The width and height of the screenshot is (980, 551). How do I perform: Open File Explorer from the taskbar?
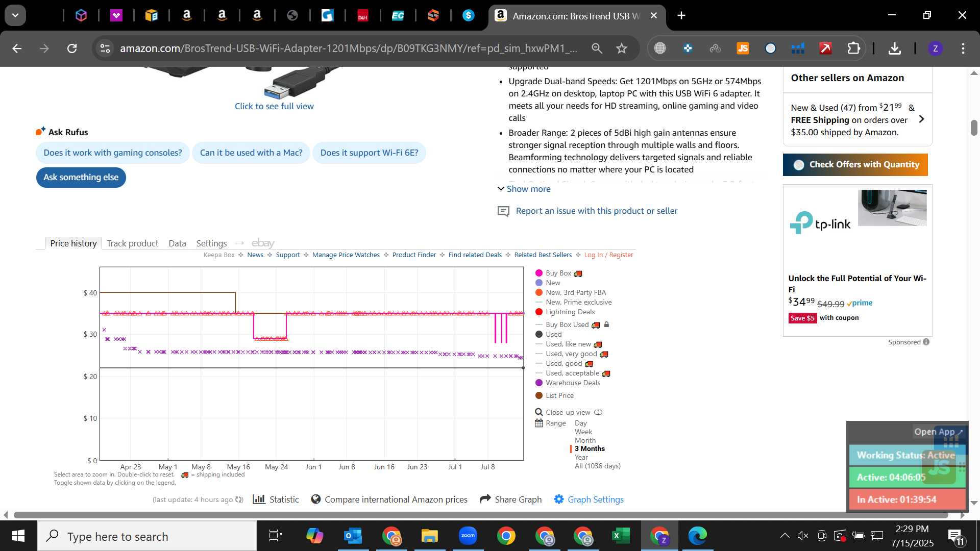coord(429,536)
